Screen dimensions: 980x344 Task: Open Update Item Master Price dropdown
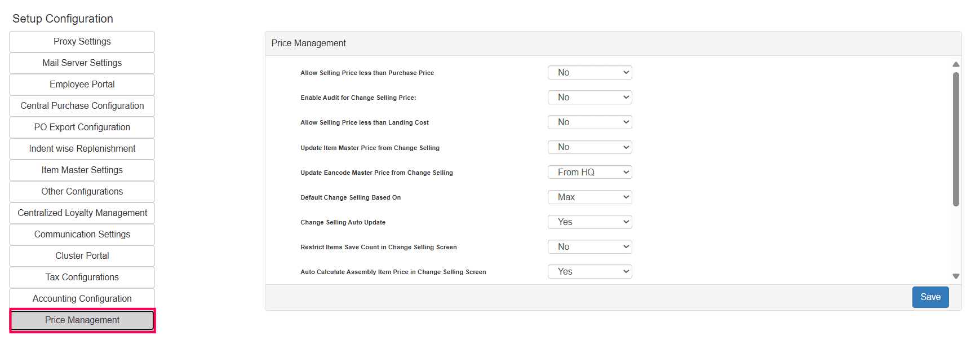click(x=589, y=147)
